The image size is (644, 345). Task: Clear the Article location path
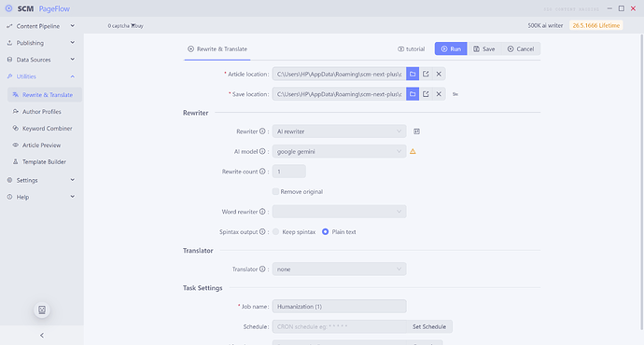pos(439,74)
